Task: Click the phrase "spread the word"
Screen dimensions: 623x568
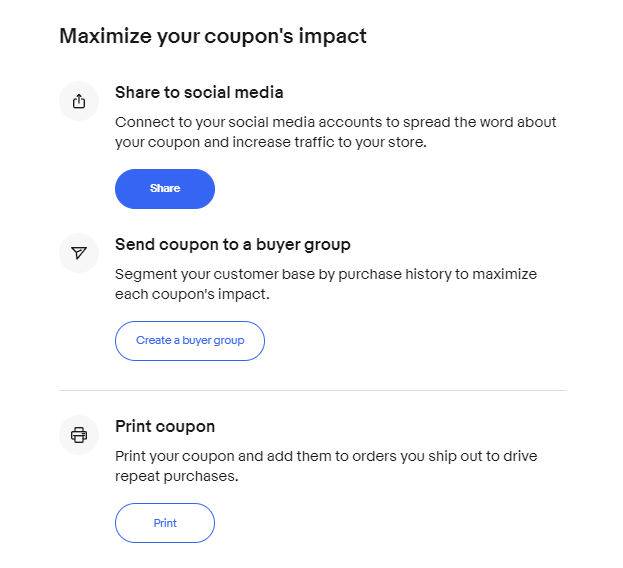Action: [x=442, y=122]
